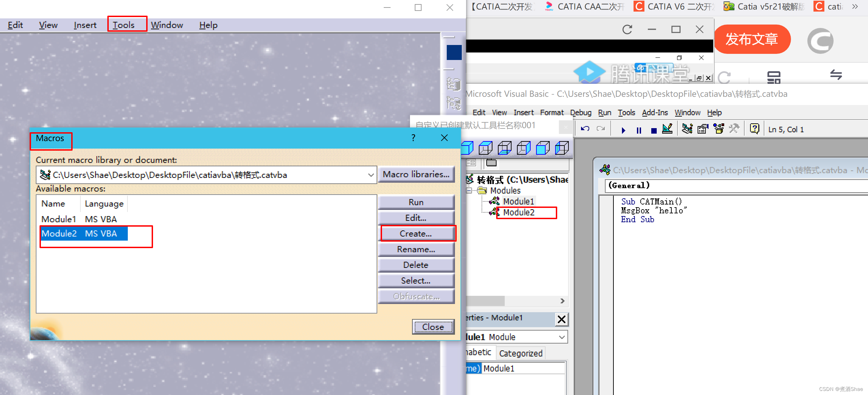868x395 pixels.
Task: Toggle Design Mode ruler icon
Action: [667, 129]
